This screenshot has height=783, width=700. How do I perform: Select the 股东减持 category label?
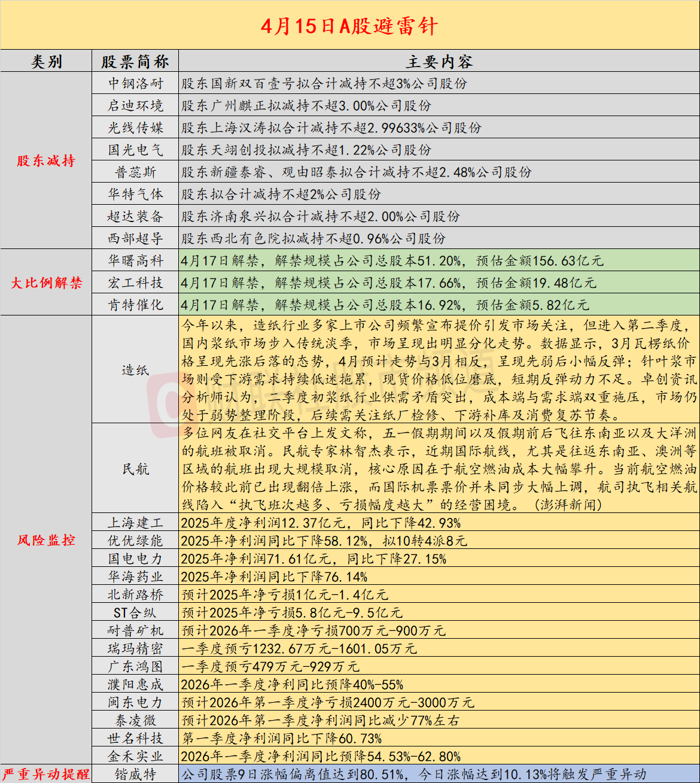(46, 162)
